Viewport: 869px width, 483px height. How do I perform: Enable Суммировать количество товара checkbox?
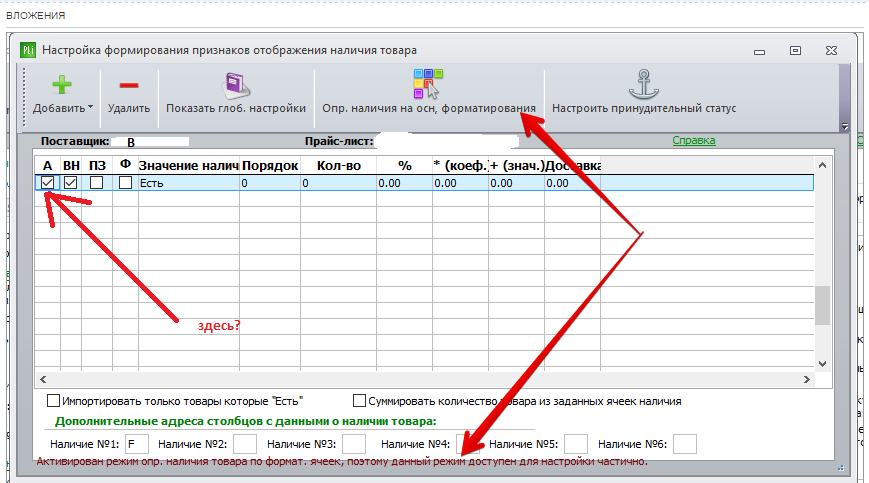359,400
